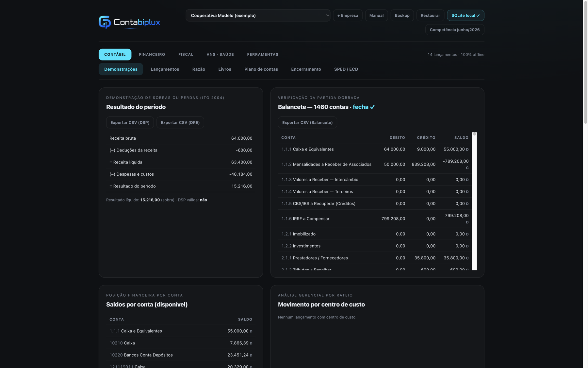588x368 pixels.
Task: Click the Balancete table scrollbar
Action: pyautogui.click(x=474, y=201)
